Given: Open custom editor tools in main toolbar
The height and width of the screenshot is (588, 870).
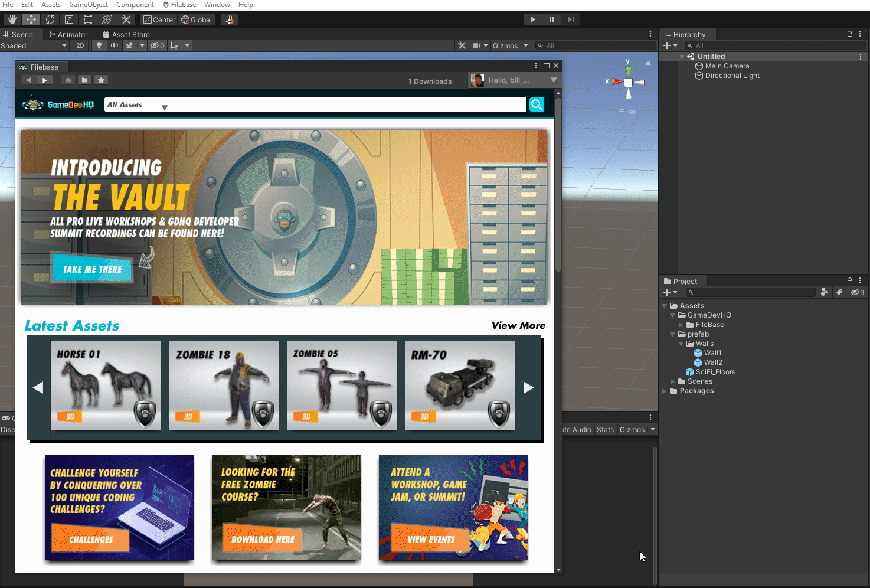Looking at the screenshot, I should tap(126, 19).
